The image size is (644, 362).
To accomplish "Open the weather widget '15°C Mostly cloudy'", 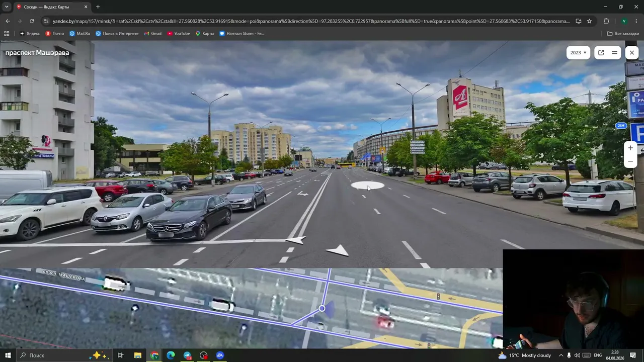I will [x=525, y=355].
